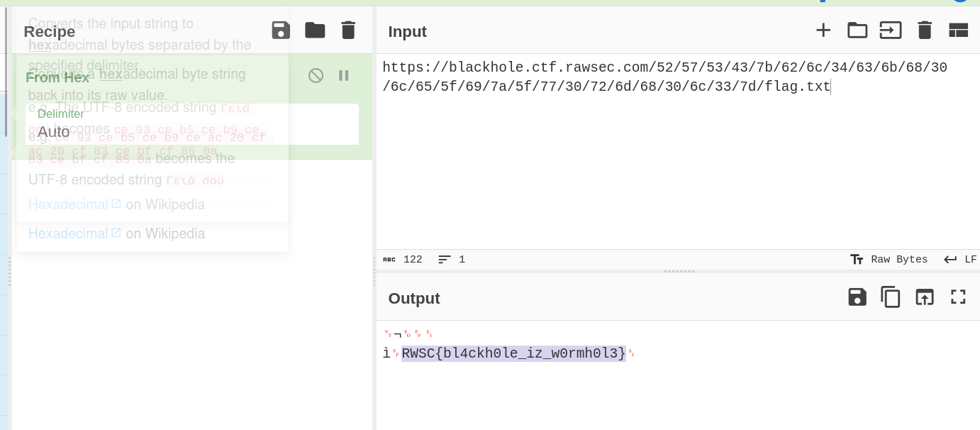Maximise the output pane
980x430 pixels.
coord(959,297)
